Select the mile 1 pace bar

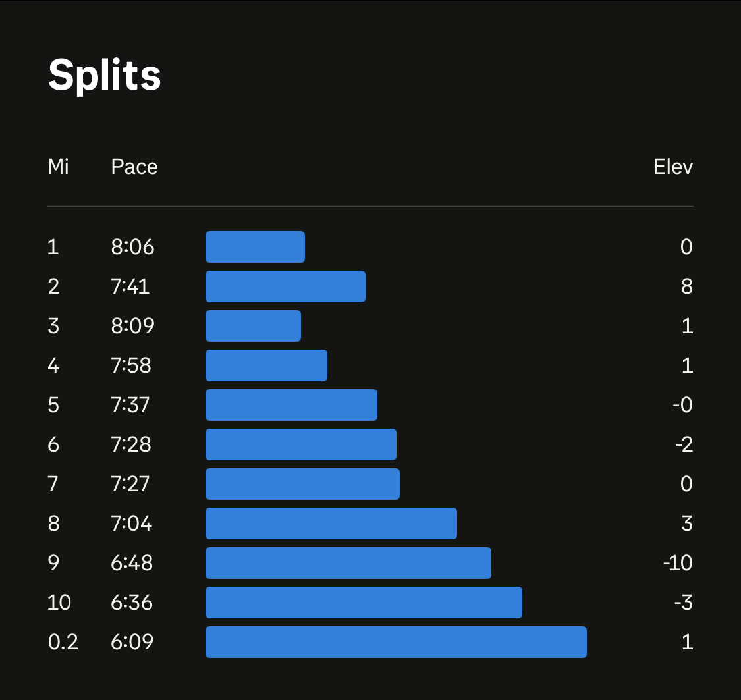coord(255,246)
